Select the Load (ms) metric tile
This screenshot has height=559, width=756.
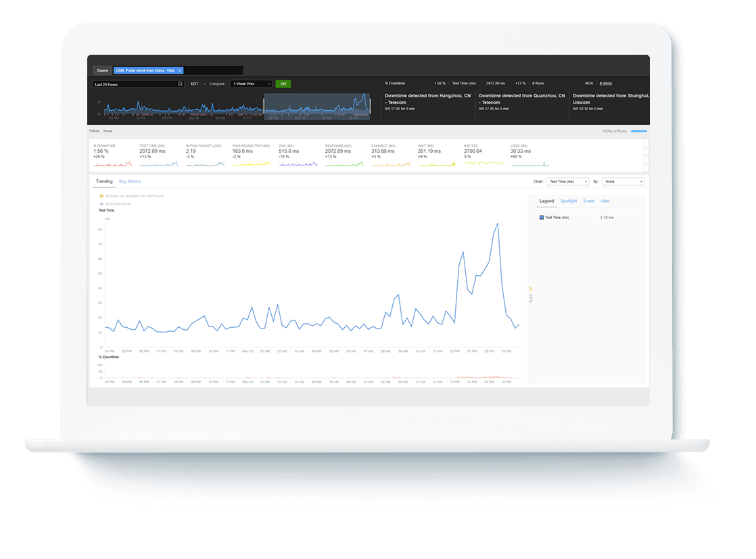pyautogui.click(x=529, y=155)
